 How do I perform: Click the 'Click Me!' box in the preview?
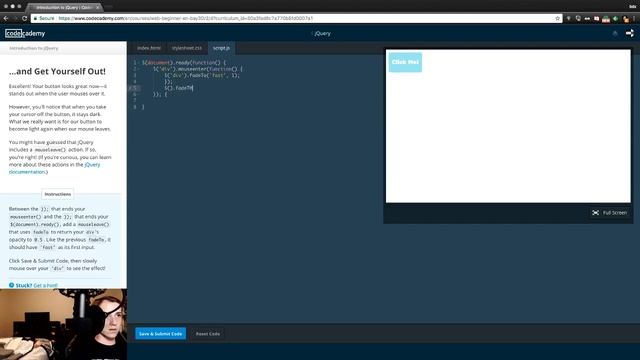(x=405, y=62)
